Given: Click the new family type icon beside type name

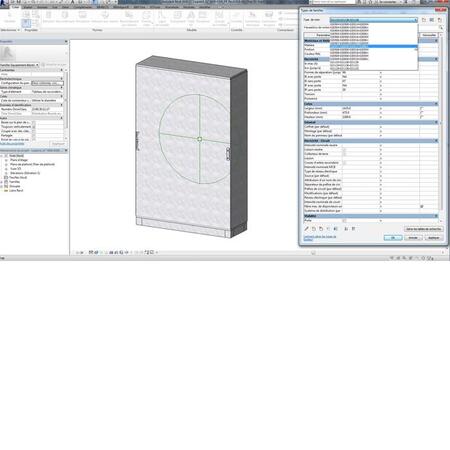Looking at the screenshot, I should pyautogui.click(x=424, y=20).
